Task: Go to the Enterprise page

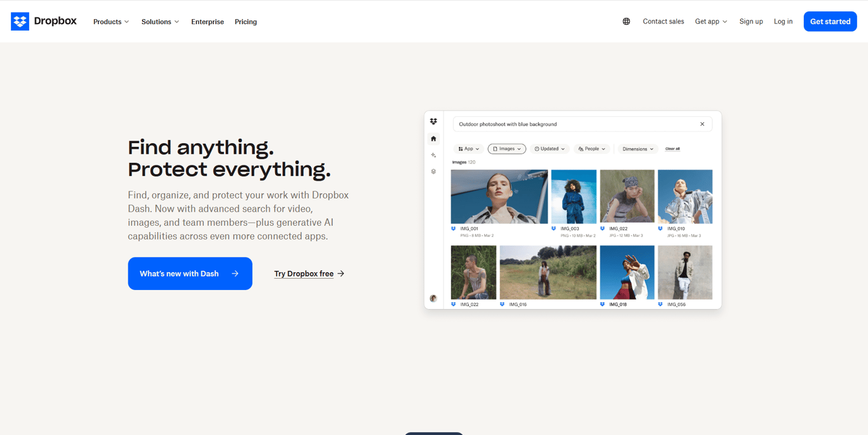Action: [207, 22]
